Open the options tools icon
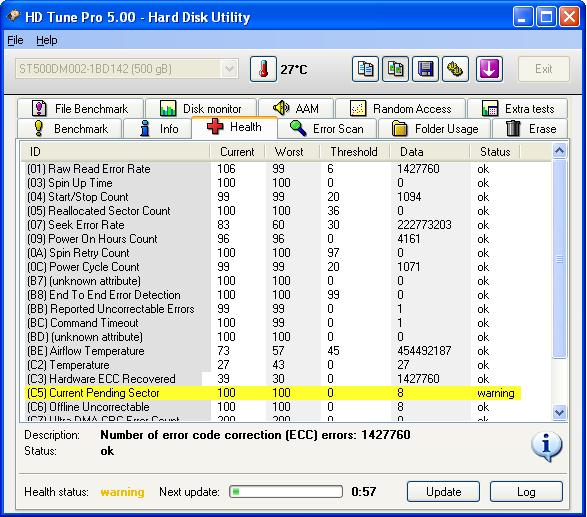 455,69
